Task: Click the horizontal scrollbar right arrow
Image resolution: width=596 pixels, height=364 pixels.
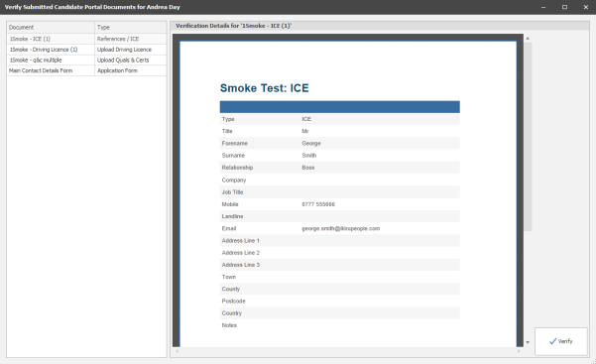Action: (519, 351)
